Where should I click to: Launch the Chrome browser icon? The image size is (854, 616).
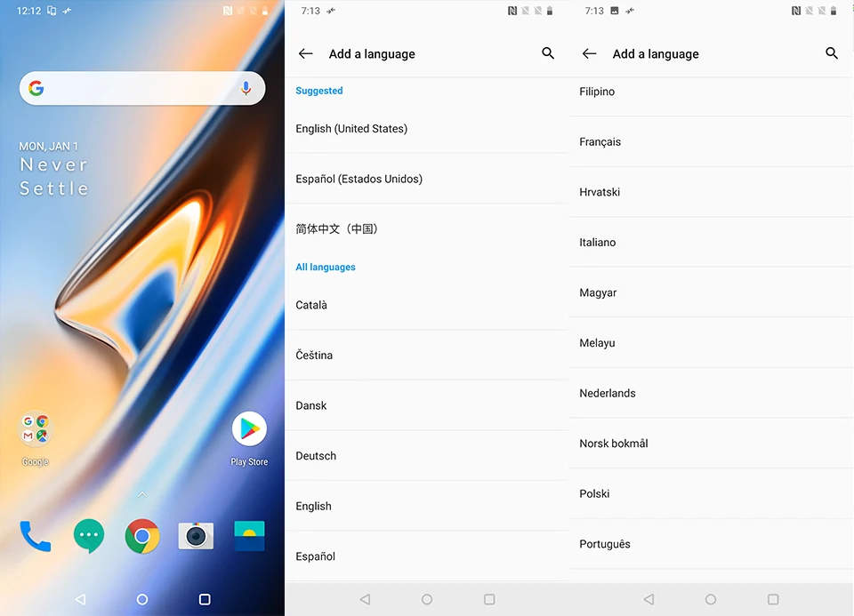point(142,536)
